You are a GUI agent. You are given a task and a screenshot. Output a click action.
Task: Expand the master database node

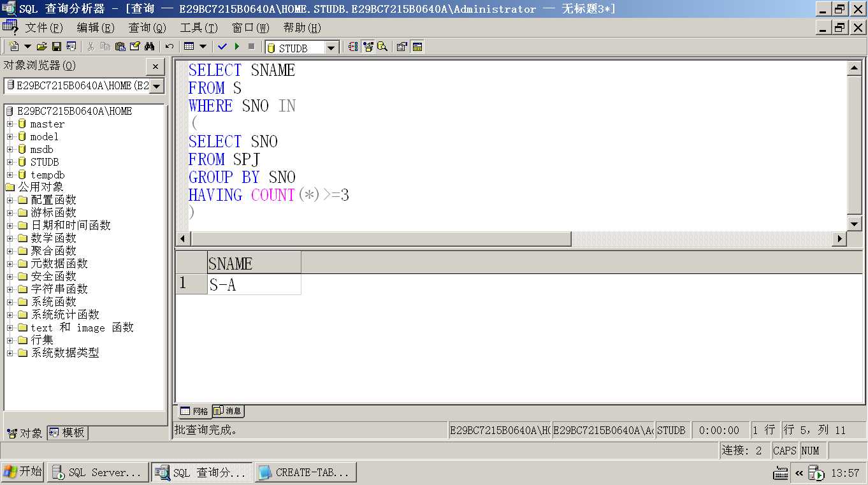[10, 124]
